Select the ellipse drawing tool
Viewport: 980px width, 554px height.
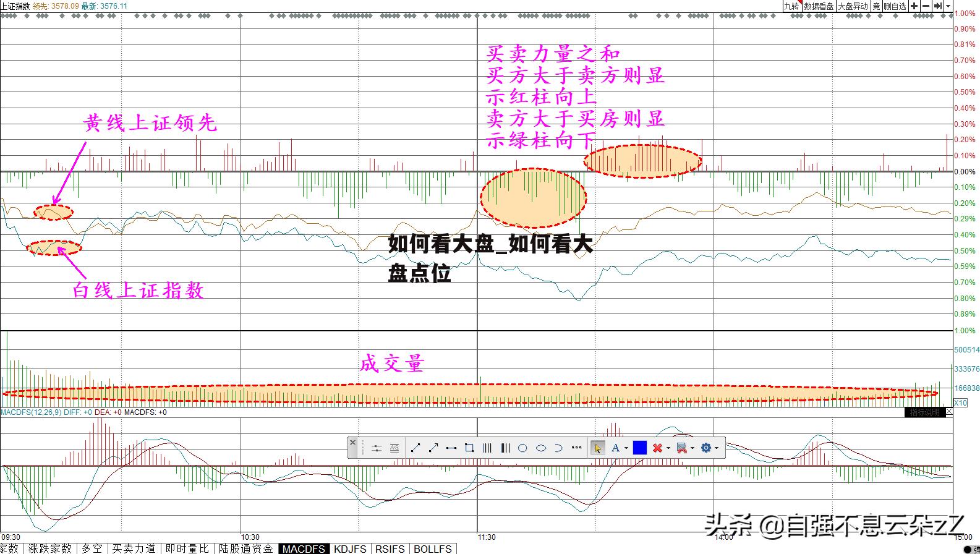pos(541,448)
